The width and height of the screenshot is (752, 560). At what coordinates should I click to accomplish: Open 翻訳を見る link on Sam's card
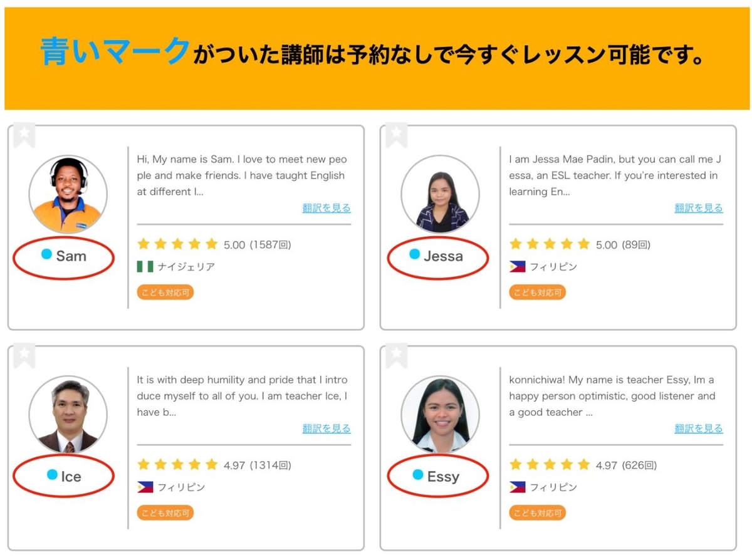tap(326, 208)
